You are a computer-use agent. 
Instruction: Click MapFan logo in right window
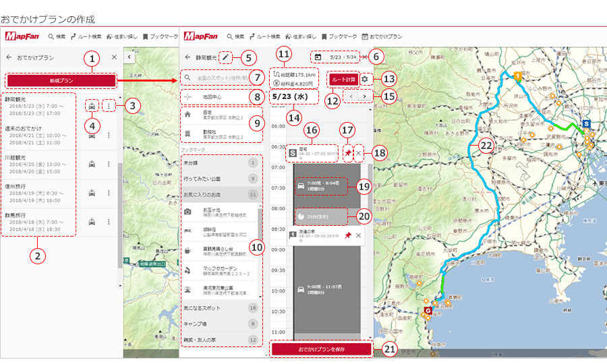point(201,36)
